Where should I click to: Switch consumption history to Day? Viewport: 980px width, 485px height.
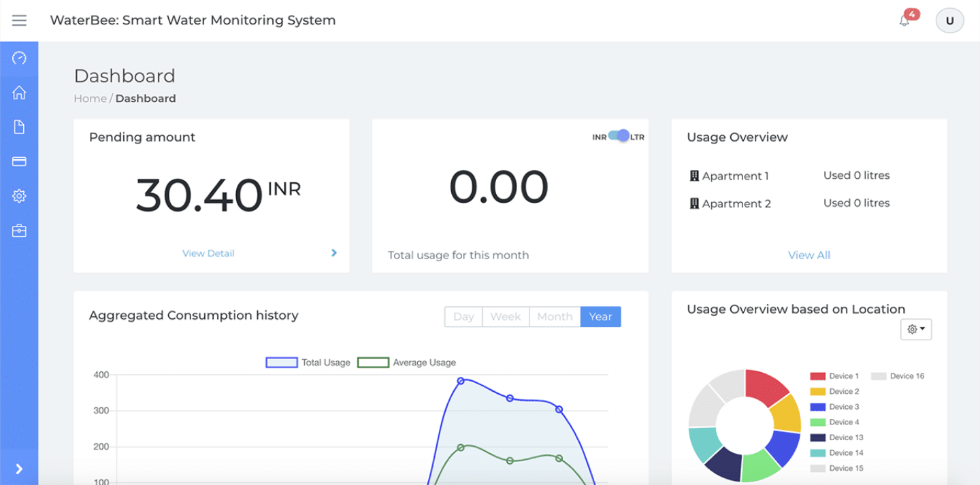[463, 317]
